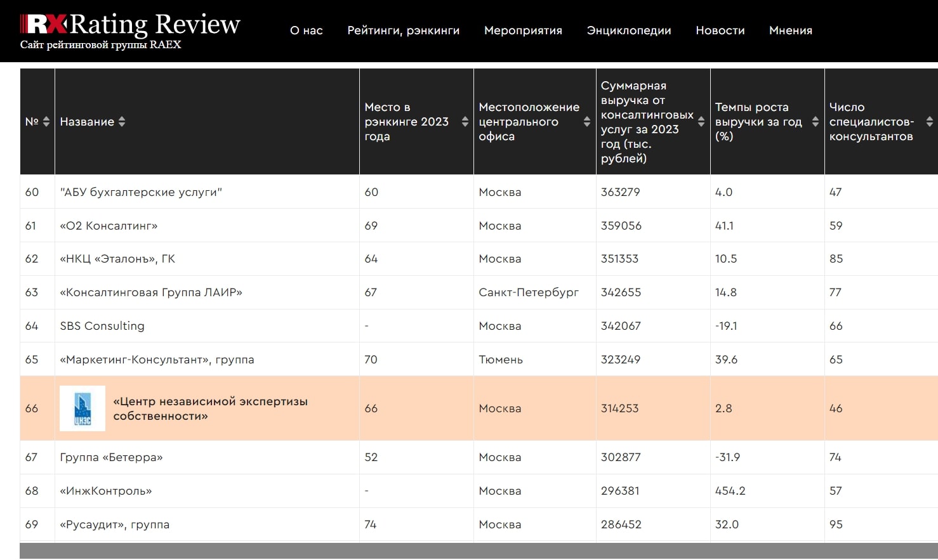Click the ЦНЭС company logo thumbnail
Image resolution: width=938 pixels, height=560 pixels.
click(x=83, y=408)
